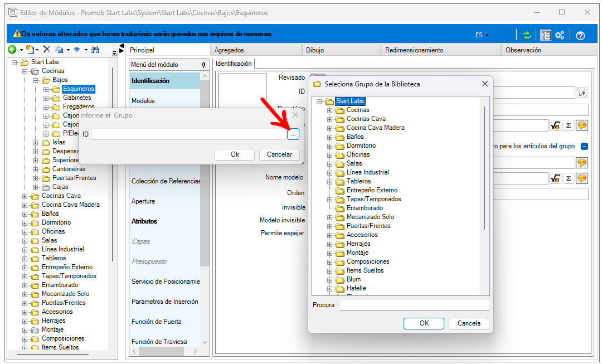The height and width of the screenshot is (364, 602).
Task: Click the properties panel layout icon
Action: point(546,35)
